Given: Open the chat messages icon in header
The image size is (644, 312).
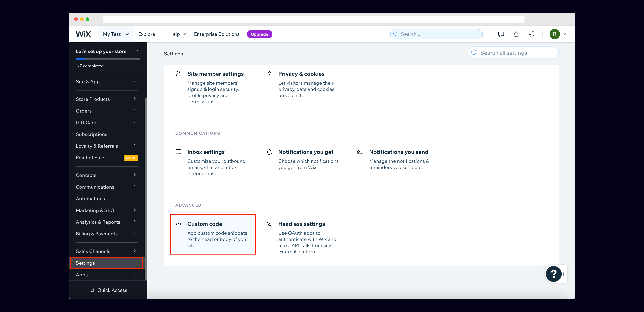Looking at the screenshot, I should point(501,34).
